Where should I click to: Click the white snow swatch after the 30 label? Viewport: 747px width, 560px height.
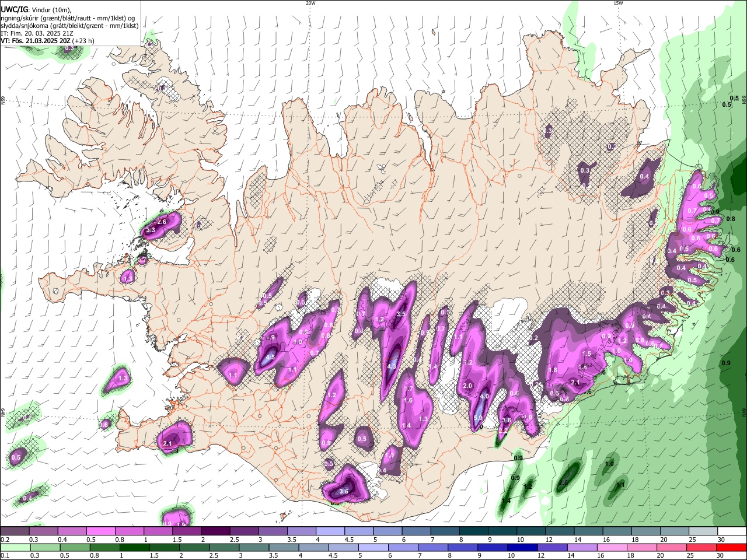click(x=732, y=531)
